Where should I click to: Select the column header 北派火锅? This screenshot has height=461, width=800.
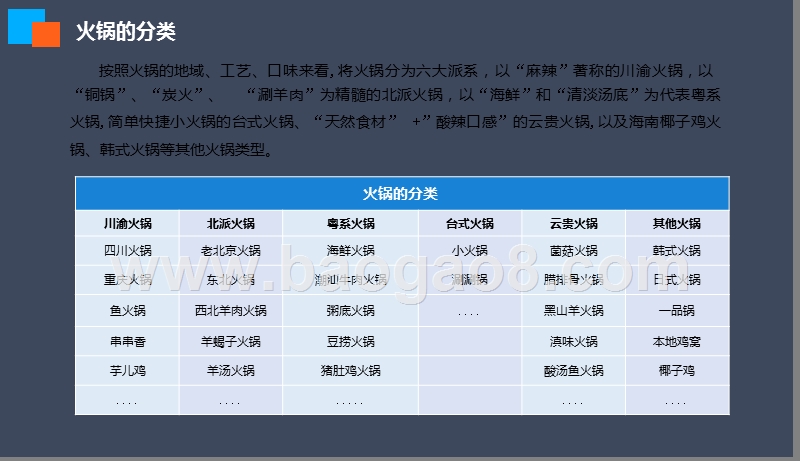point(231,223)
